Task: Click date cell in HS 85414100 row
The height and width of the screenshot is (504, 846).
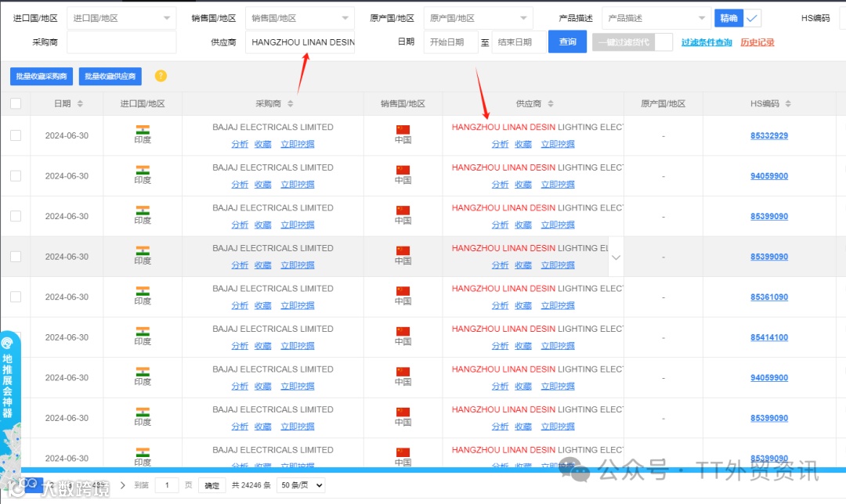Action: [x=67, y=337]
